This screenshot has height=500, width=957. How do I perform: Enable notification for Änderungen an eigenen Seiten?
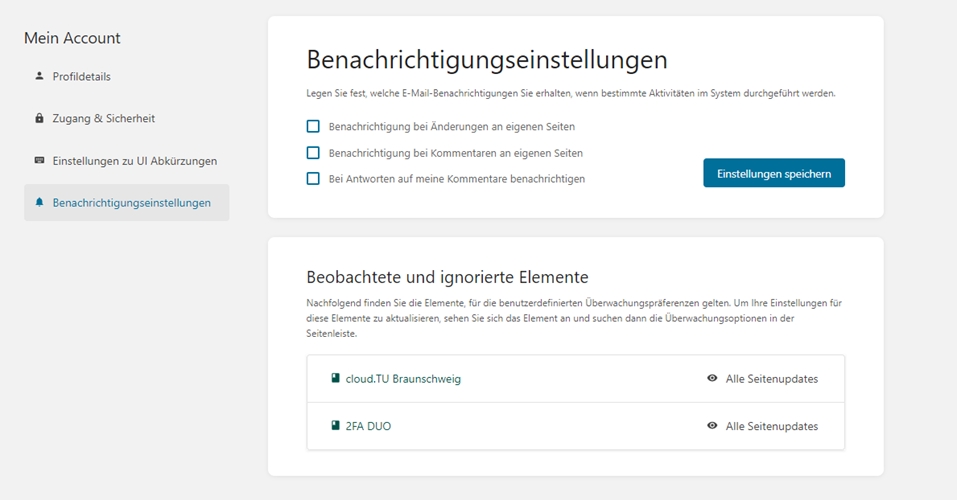pos(313,127)
